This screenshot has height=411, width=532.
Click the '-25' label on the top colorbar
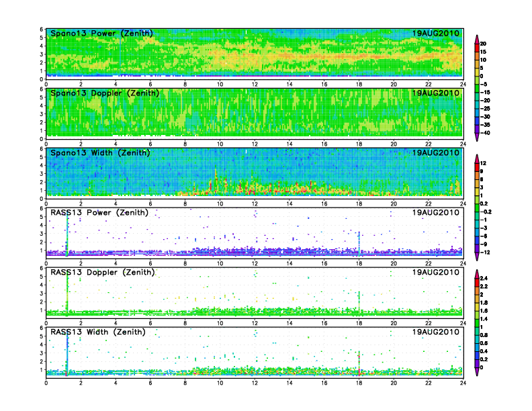[x=485, y=109]
